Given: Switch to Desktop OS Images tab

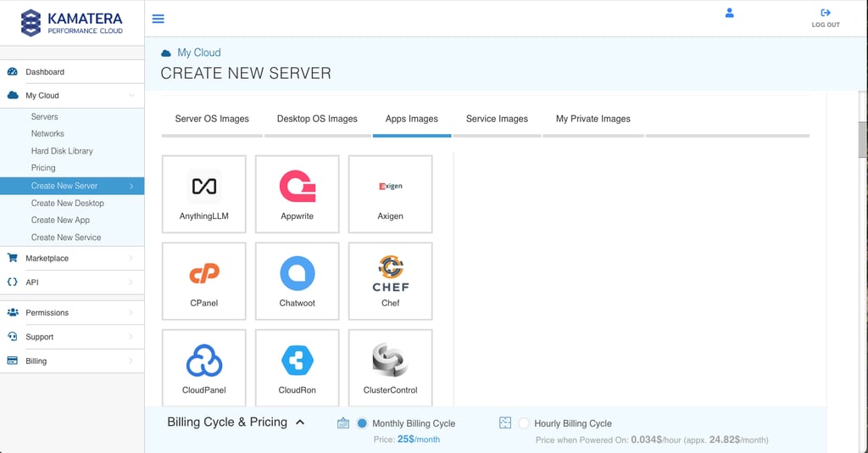Looking at the screenshot, I should (317, 119).
